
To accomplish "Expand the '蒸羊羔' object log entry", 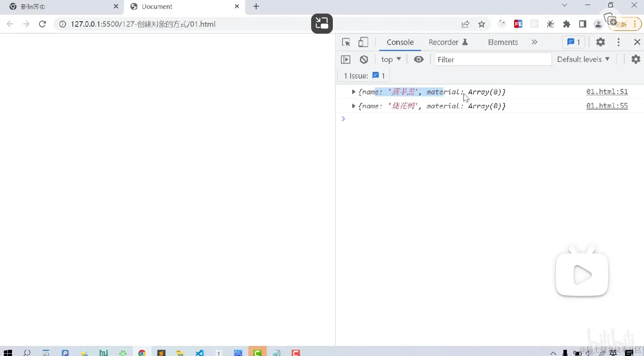I will (353, 92).
